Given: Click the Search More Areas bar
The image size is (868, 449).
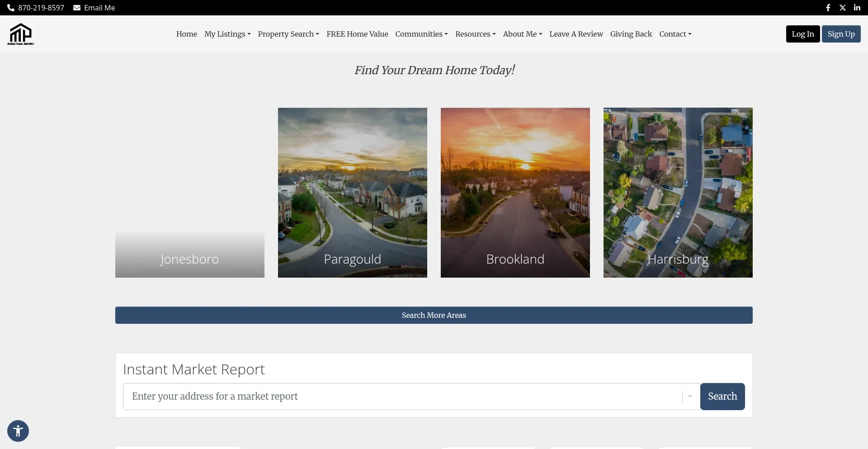Looking at the screenshot, I should pyautogui.click(x=434, y=315).
